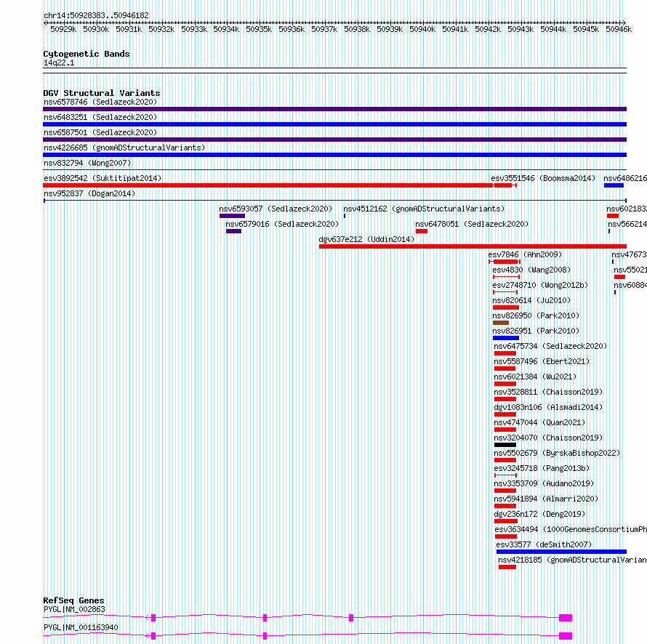Select nsv3353709 (Audano2019) label

pyautogui.click(x=544, y=483)
